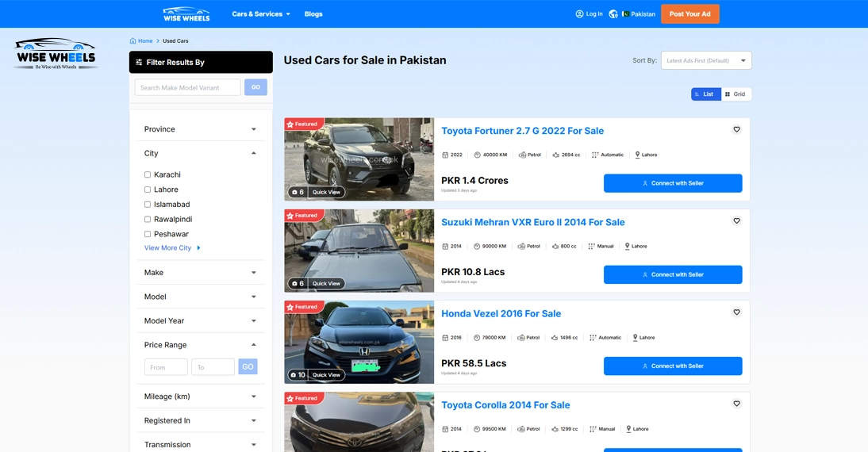
Task: Connect with Seller for Toyota Fortuner
Action: (673, 183)
